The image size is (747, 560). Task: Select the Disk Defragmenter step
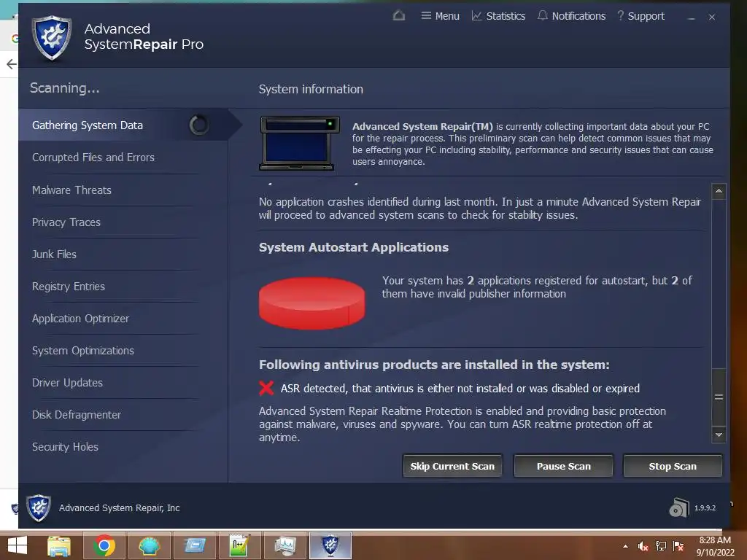click(76, 415)
